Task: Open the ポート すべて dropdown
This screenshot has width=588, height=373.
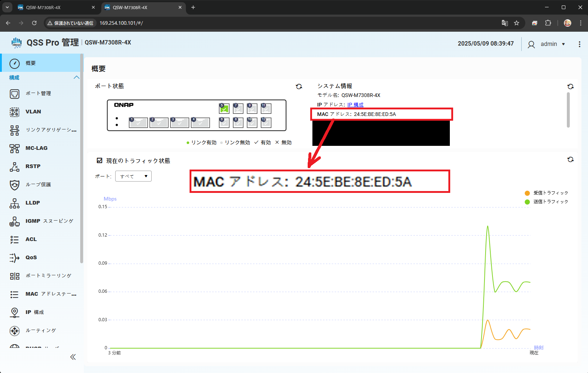Action: coord(133,176)
